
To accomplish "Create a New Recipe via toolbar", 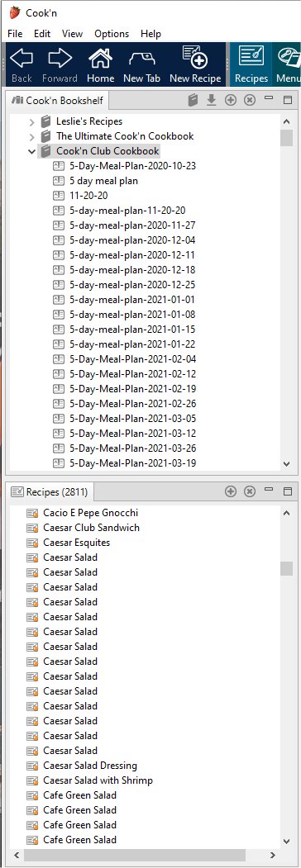I will pos(195,64).
